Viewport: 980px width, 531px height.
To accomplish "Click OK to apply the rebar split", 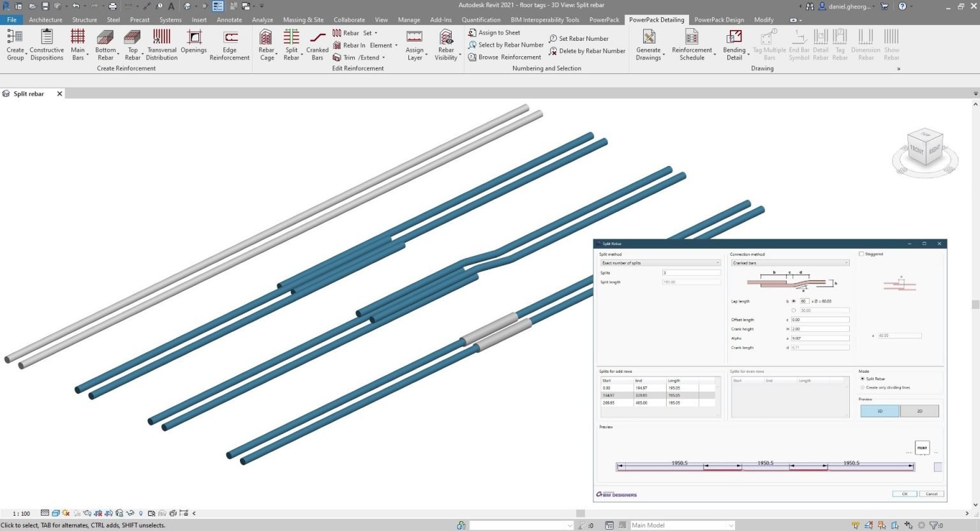I will 904,493.
